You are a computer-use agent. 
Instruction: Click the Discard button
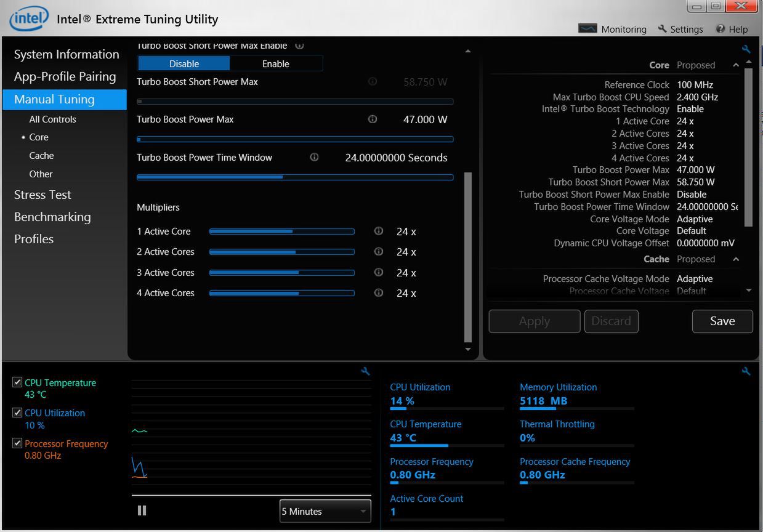click(x=612, y=321)
